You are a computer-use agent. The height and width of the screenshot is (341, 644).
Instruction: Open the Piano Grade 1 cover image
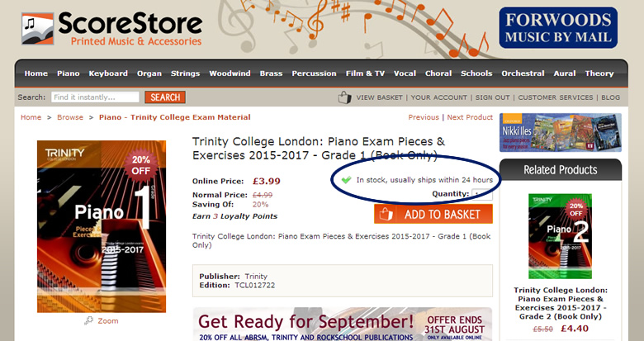[x=102, y=226]
